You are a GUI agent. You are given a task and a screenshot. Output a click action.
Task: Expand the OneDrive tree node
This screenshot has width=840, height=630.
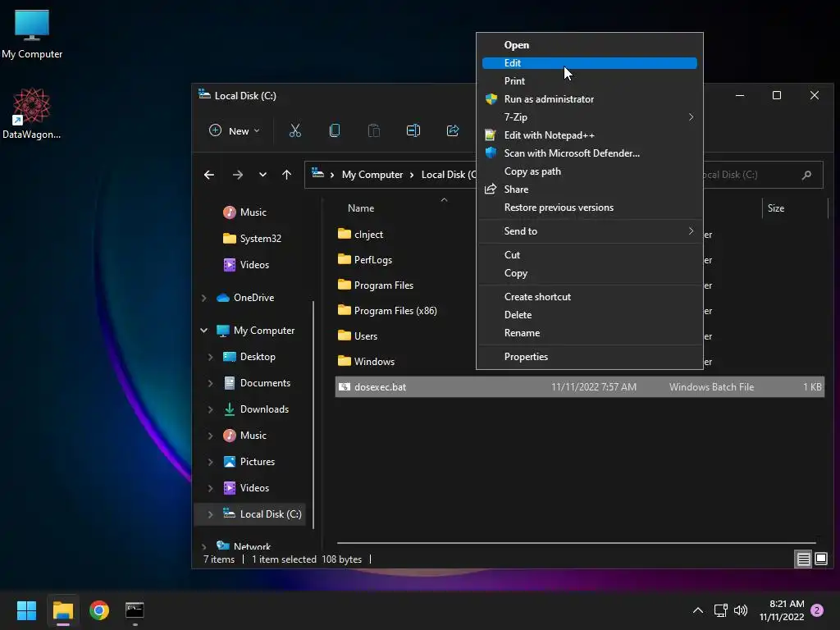click(x=203, y=298)
